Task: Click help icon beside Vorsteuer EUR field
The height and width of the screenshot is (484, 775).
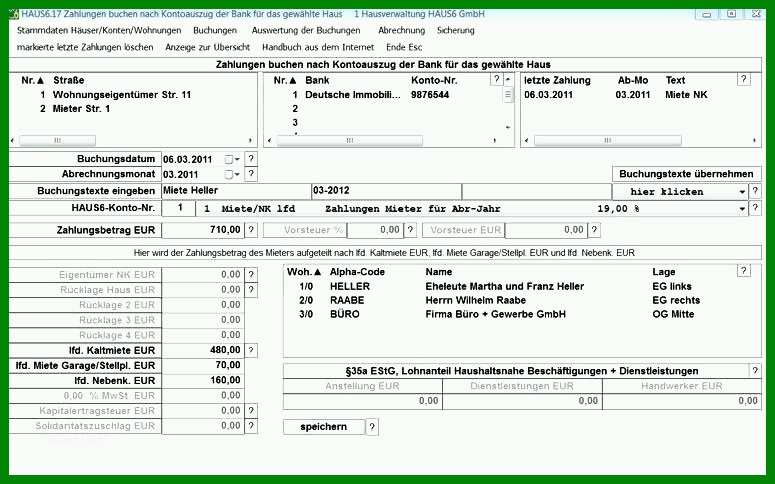Action: pos(595,229)
